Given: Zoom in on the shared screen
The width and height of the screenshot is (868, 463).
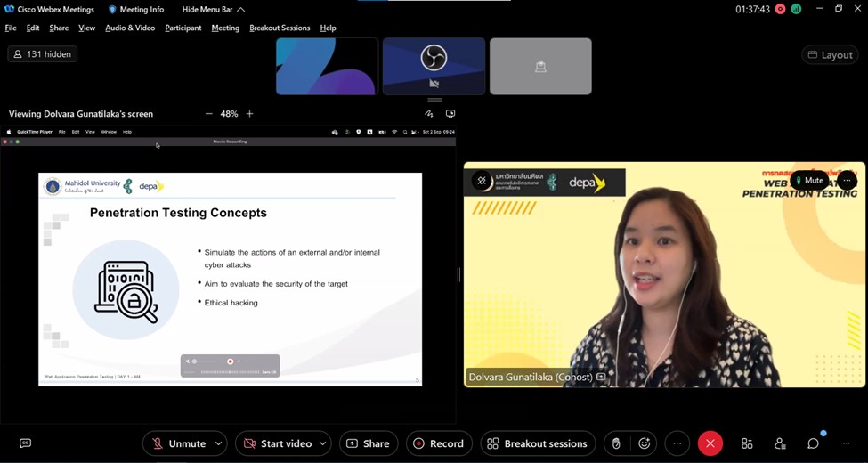Looking at the screenshot, I should pyautogui.click(x=250, y=114).
